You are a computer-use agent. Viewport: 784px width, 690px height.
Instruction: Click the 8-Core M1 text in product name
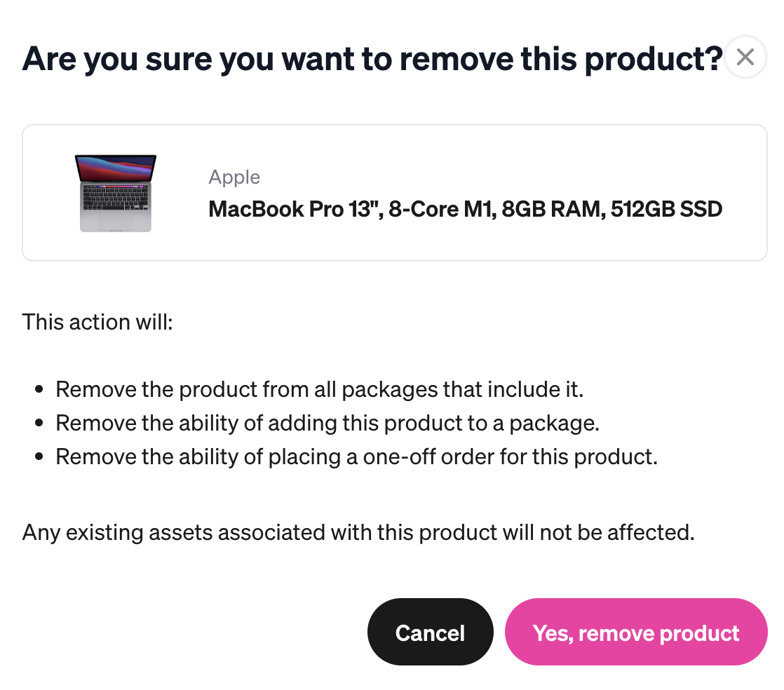click(x=442, y=209)
